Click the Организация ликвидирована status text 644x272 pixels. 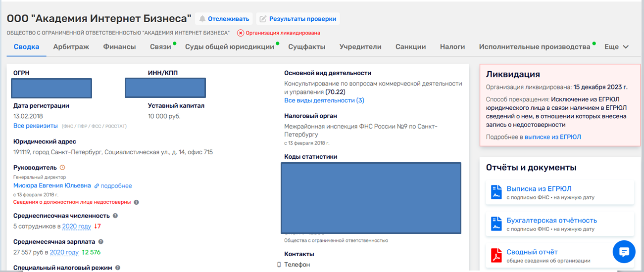click(x=283, y=33)
